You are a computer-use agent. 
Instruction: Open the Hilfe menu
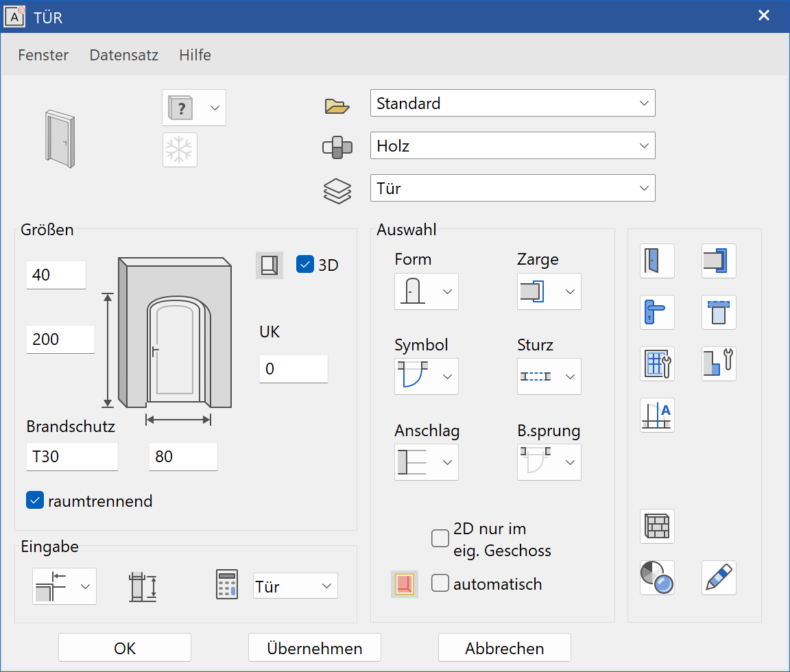[x=195, y=55]
